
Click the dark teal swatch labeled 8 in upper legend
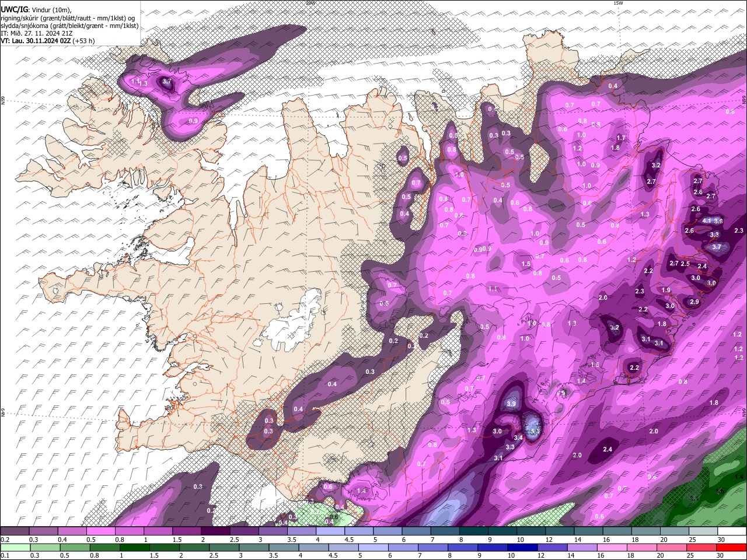(474, 531)
